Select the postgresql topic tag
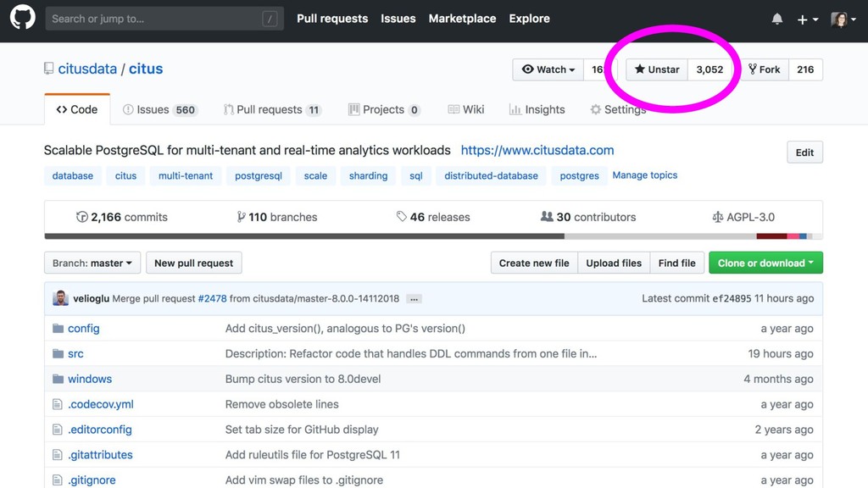This screenshot has height=488, width=868. click(x=259, y=176)
